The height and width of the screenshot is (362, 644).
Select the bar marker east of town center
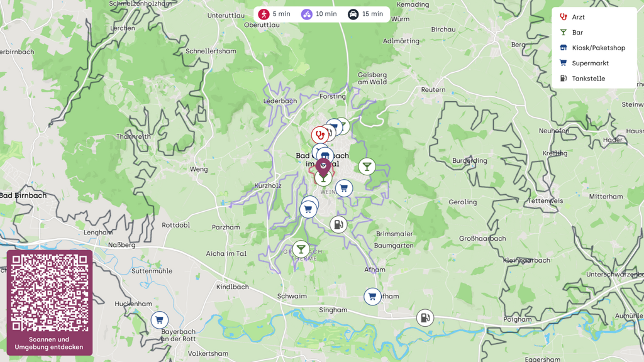point(367,167)
